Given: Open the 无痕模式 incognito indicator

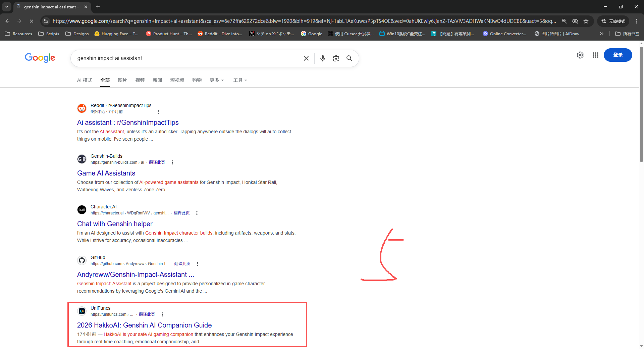Looking at the screenshot, I should pos(613,21).
